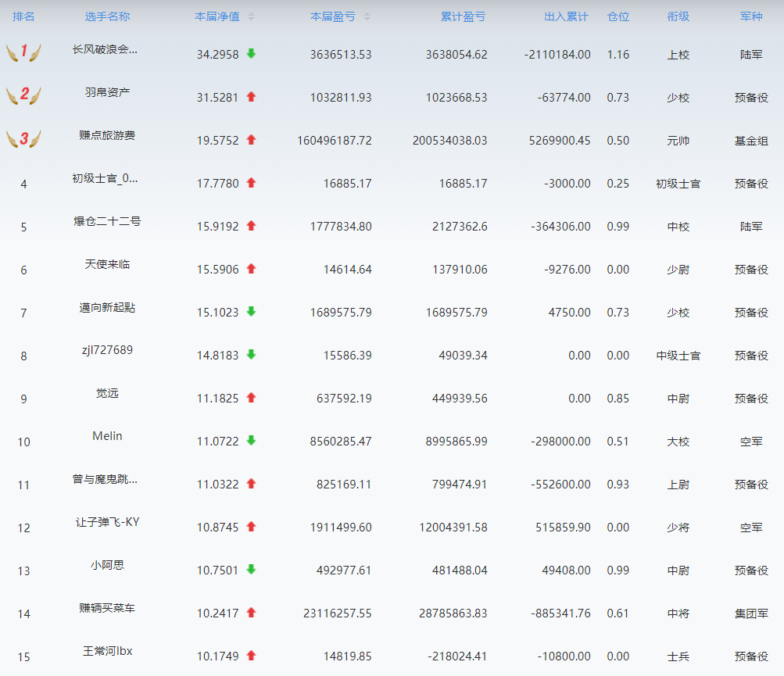Select deposit total 5269900.45
Viewport: 784px width, 676px height.
(x=560, y=141)
